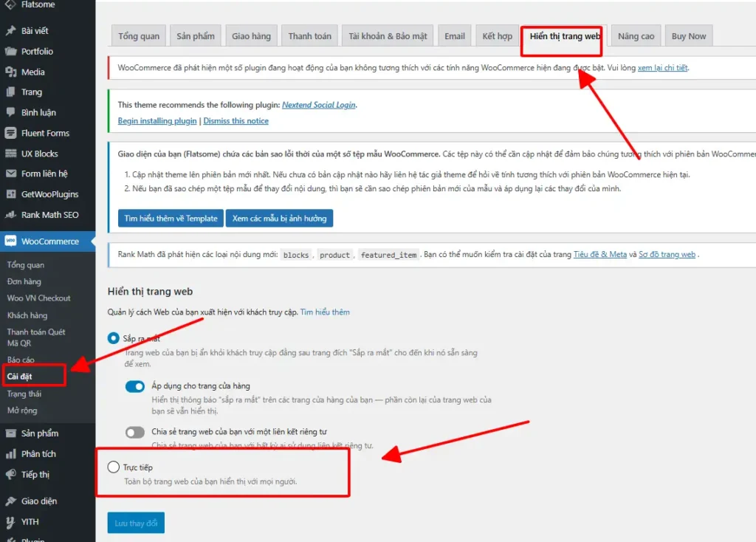Click the Phân tích bar chart icon
The height and width of the screenshot is (542, 756).
(10, 453)
